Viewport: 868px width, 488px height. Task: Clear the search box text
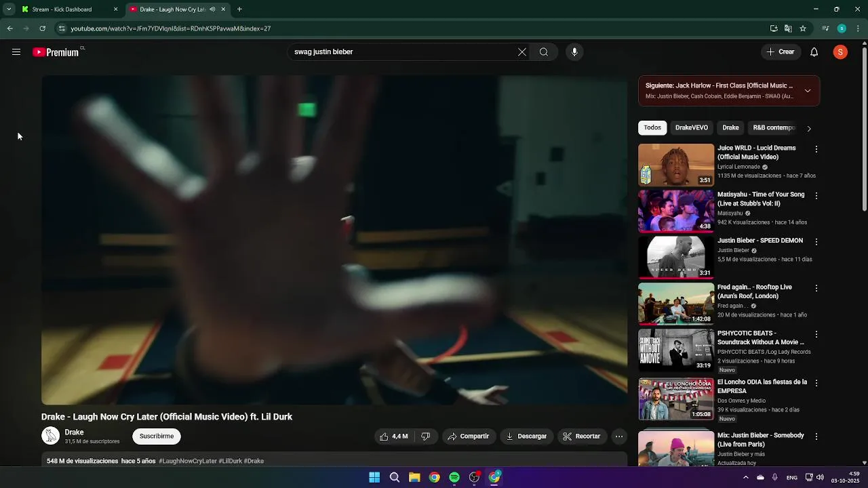(522, 52)
